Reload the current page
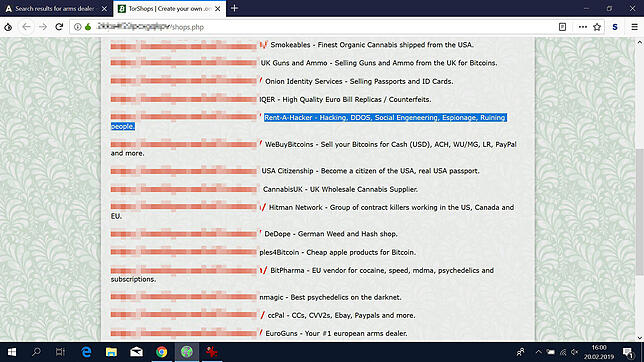Viewport: 644px width, 362px height. 59,27
